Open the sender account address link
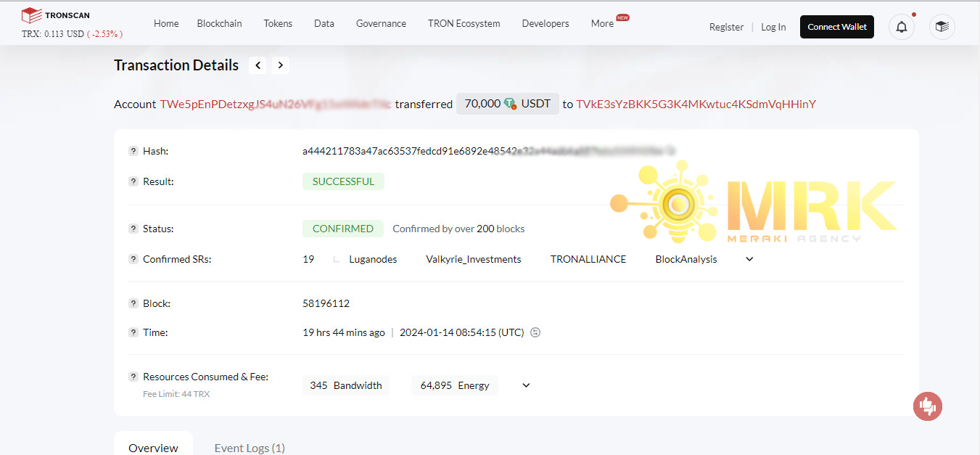Viewport: 980px width, 455px height. pos(276,104)
